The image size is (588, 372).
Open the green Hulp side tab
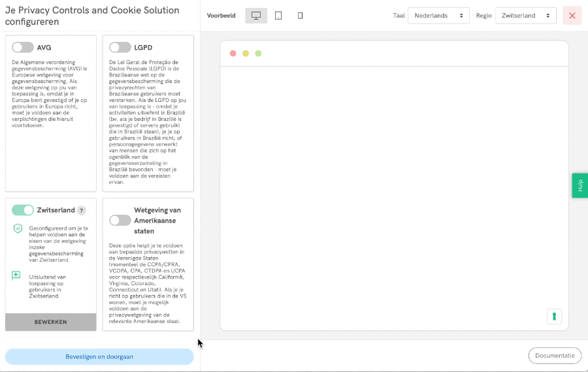[580, 185]
